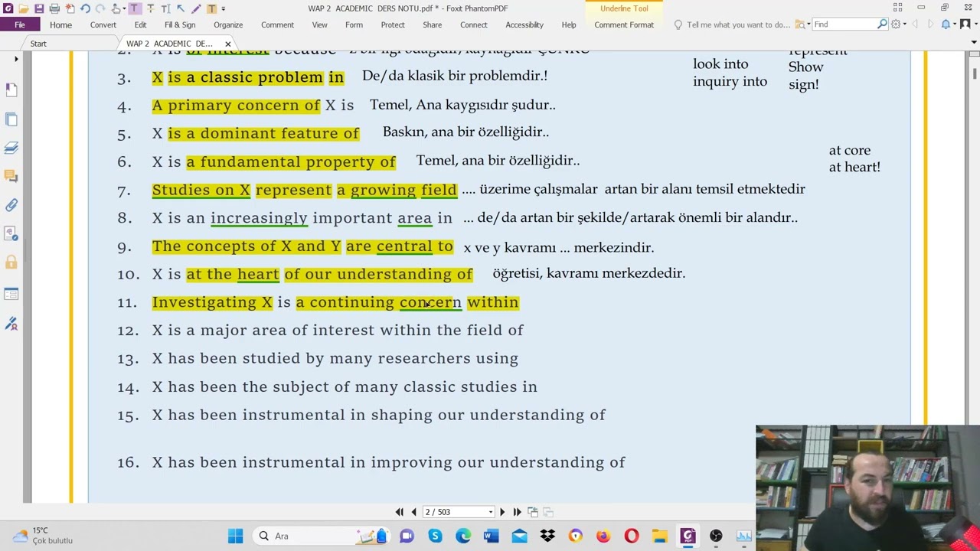
Task: Expand the left navigation panel arrow
Action: click(16, 59)
